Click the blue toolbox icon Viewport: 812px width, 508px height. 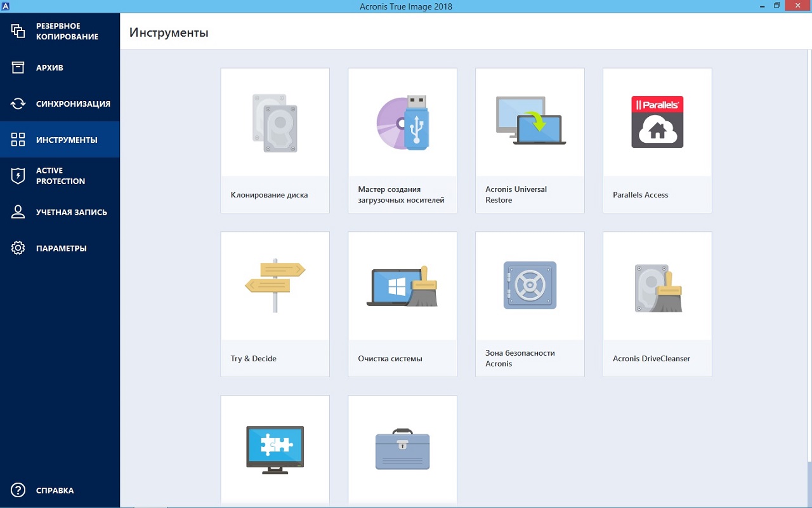pos(402,450)
